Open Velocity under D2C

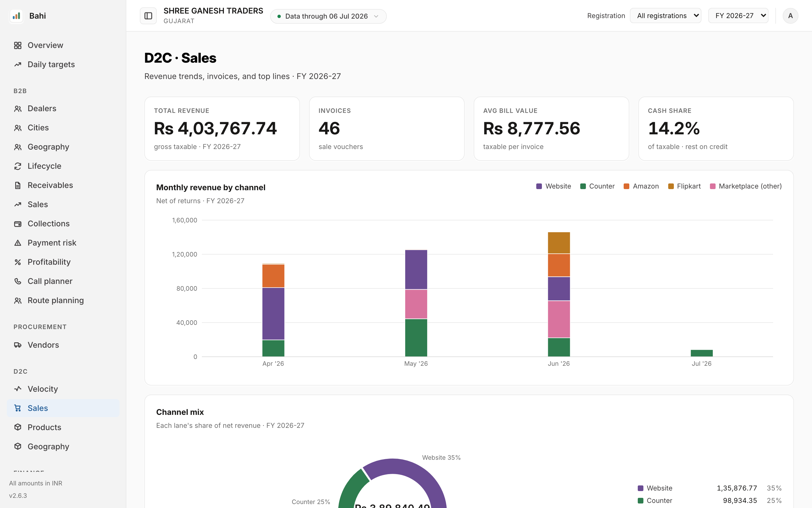(x=63, y=389)
